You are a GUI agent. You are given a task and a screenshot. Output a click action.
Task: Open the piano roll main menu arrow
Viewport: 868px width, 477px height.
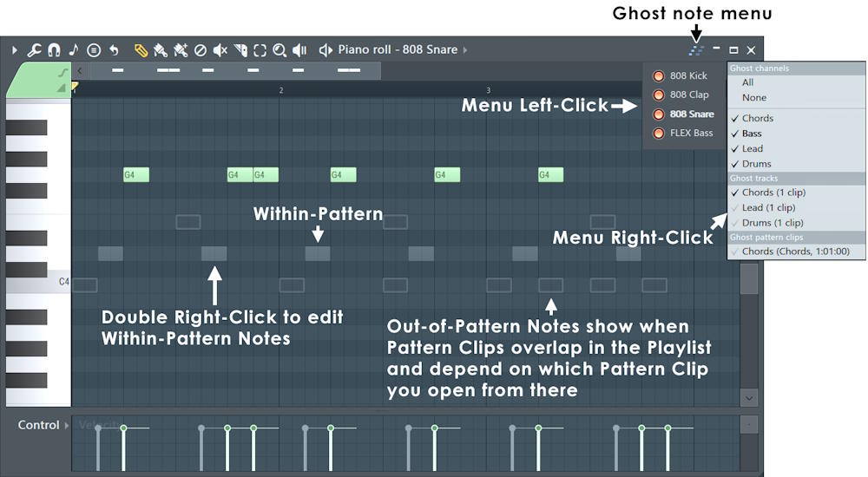point(14,50)
